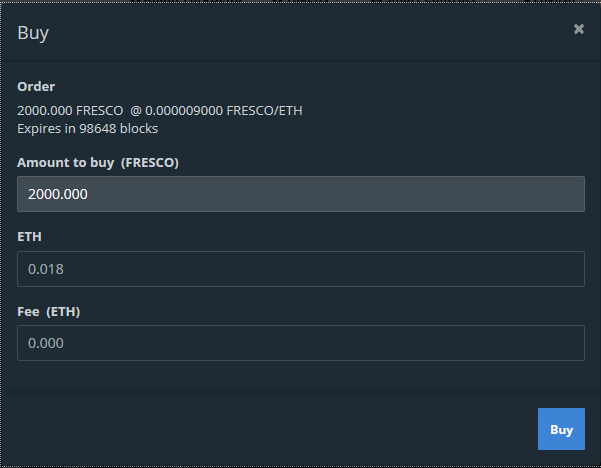
Task: Click the (FRESCO) unit in amount label
Action: 150,162
